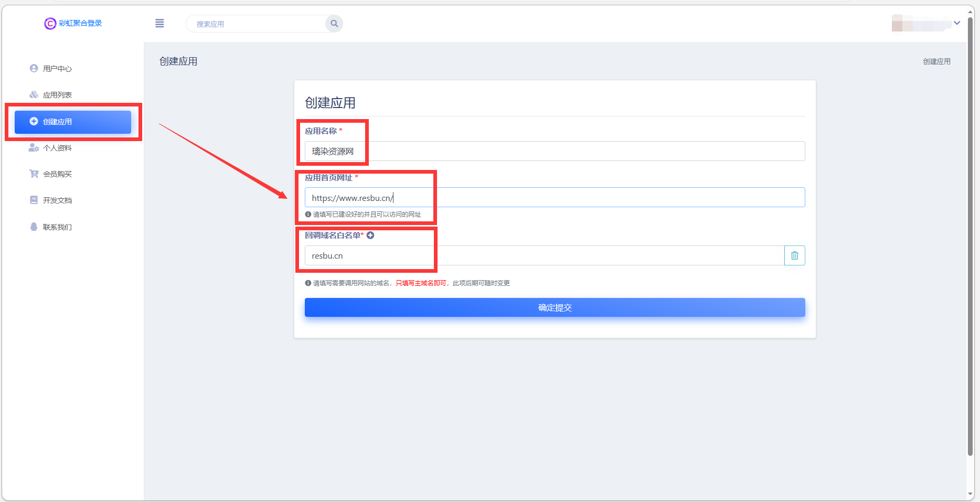Click the 联系我们 bell icon
The image size is (980, 502).
coord(34,227)
